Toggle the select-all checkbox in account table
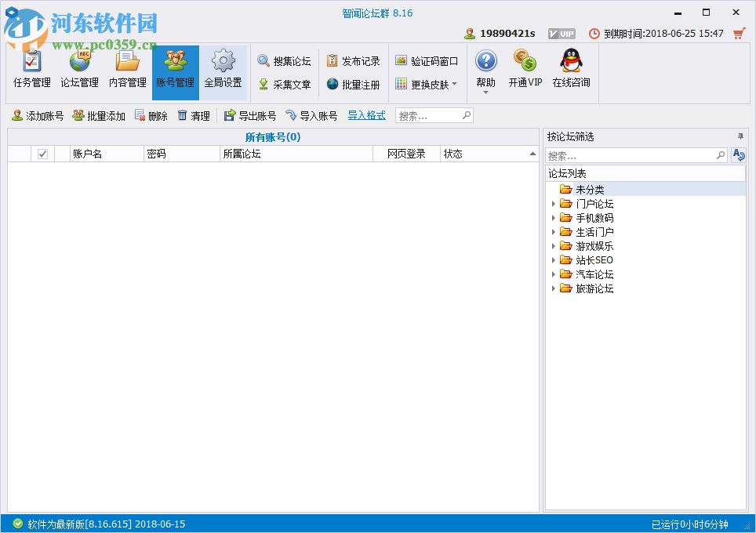 coord(42,154)
